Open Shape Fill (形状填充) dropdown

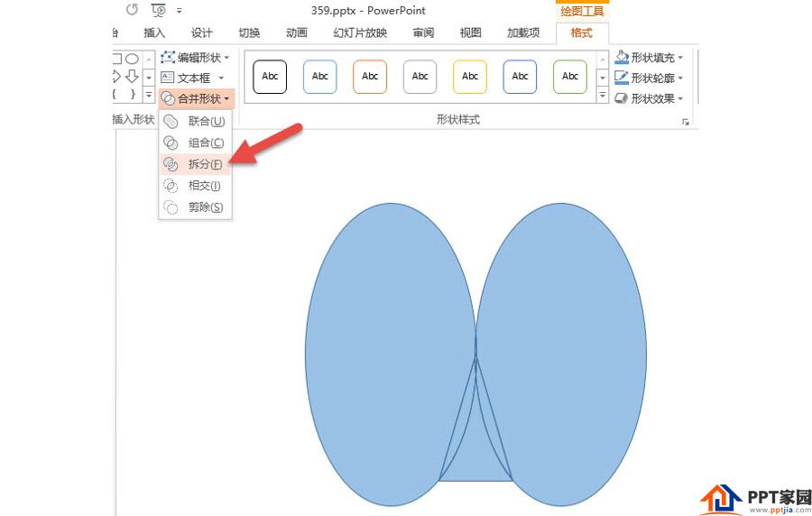pos(649,57)
